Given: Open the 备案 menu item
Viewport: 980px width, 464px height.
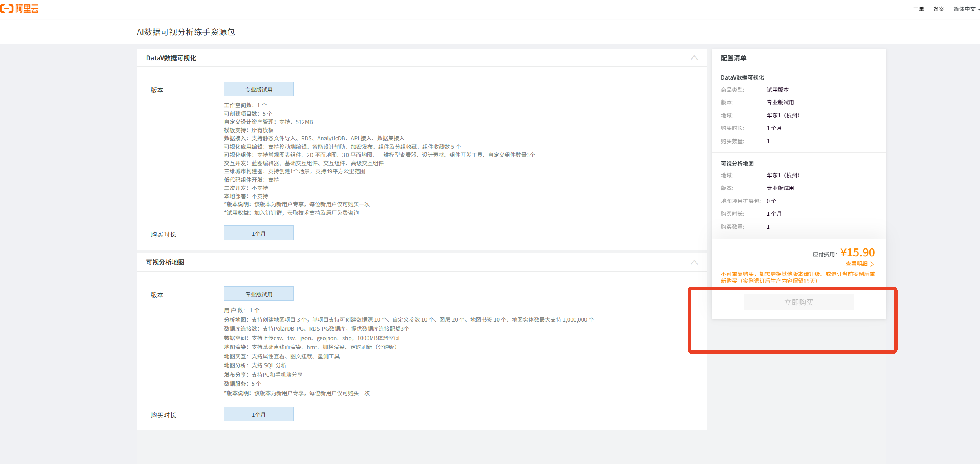Looking at the screenshot, I should coord(939,9).
